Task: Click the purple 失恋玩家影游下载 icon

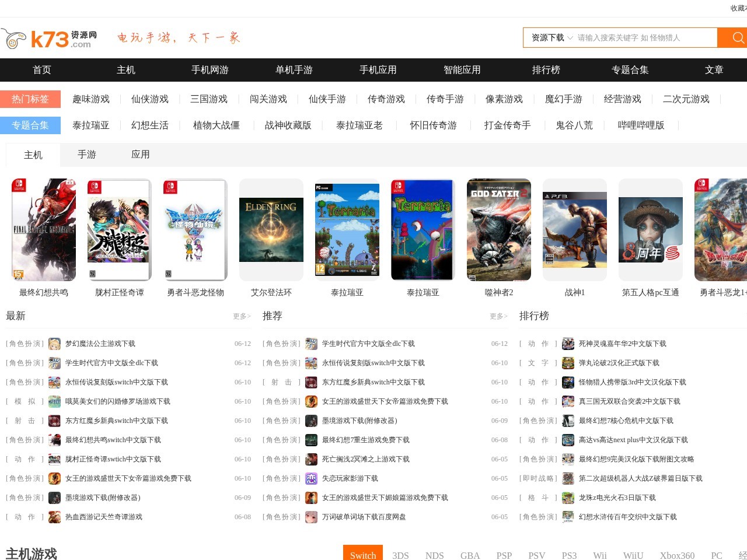Action: point(312,478)
